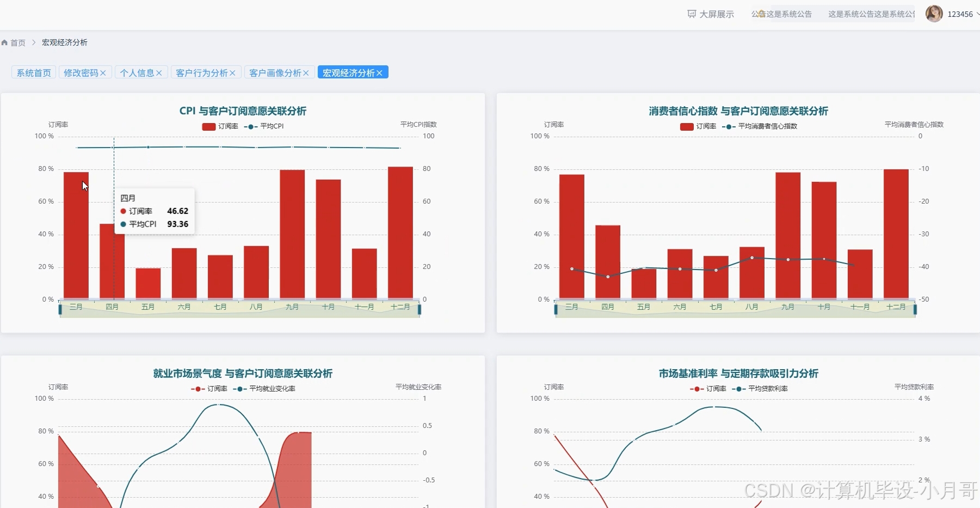Toggle 订阅率 legend in the CPI chart

click(x=220, y=126)
